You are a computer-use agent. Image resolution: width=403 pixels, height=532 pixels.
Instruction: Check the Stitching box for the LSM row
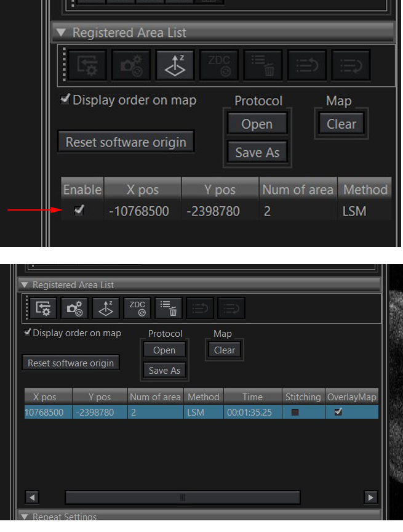[295, 412]
